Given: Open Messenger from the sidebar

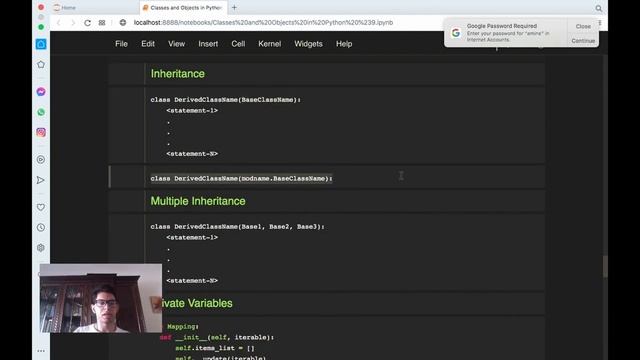Looking at the screenshot, I should 41,92.
